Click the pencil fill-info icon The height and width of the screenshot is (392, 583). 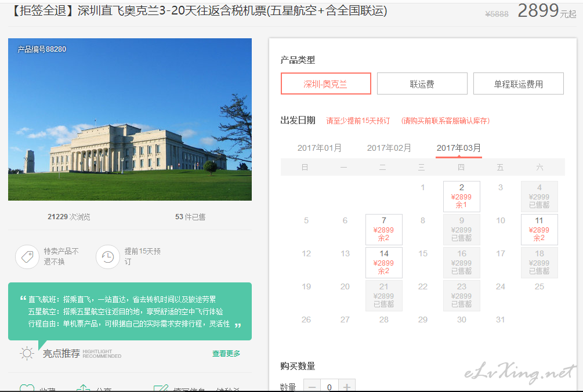coord(161,388)
